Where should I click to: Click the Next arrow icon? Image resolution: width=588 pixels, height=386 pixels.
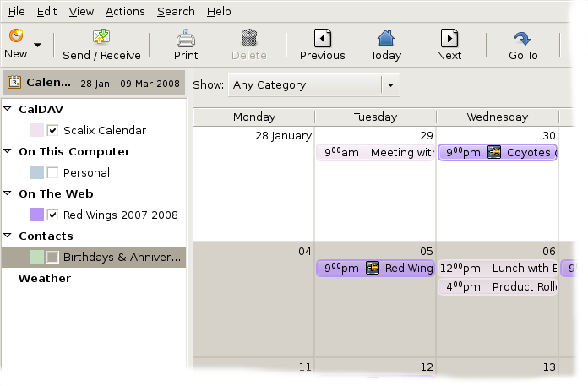[449, 37]
